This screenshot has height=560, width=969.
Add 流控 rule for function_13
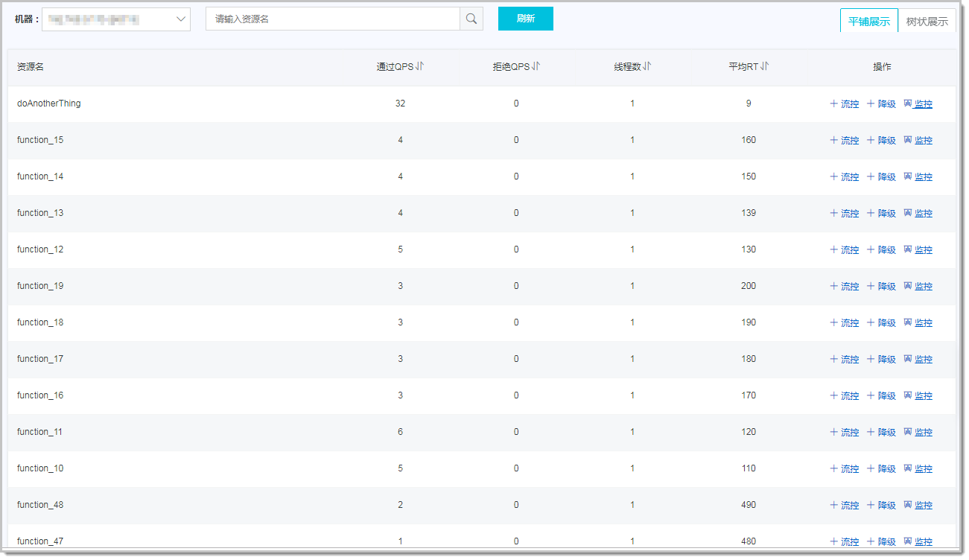[845, 214]
